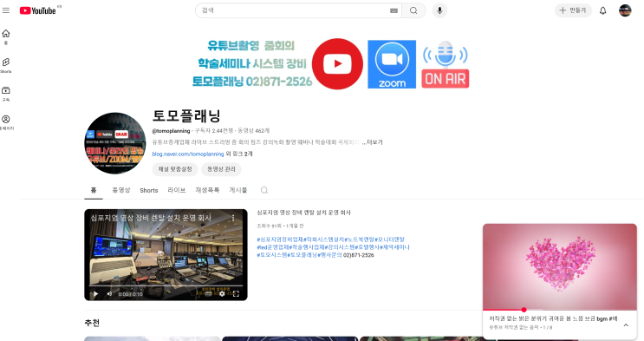Click the 추천 section heading
The image size is (644, 341).
(92, 323)
